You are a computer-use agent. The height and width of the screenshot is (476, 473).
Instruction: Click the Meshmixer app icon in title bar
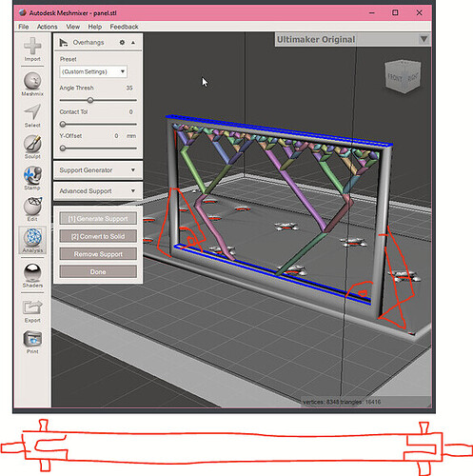pyautogui.click(x=23, y=12)
